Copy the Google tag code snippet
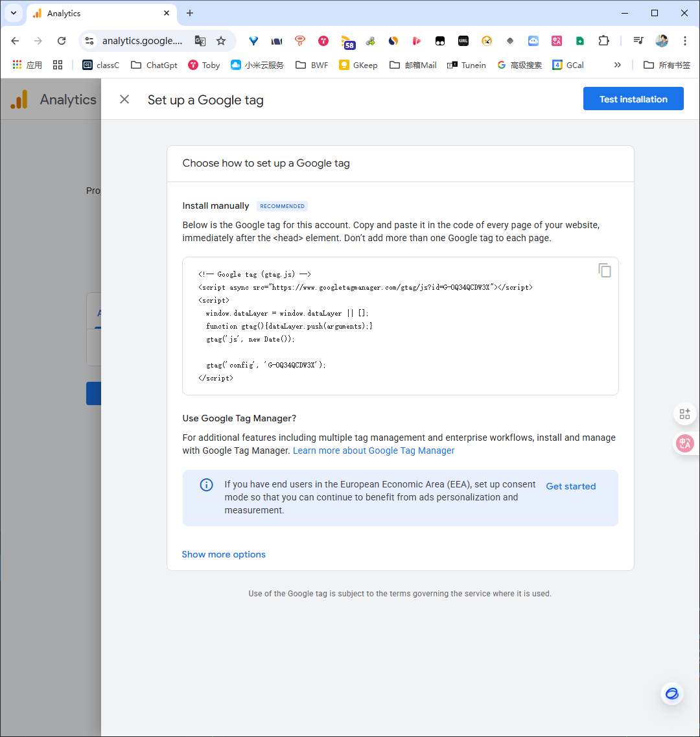 (x=605, y=270)
